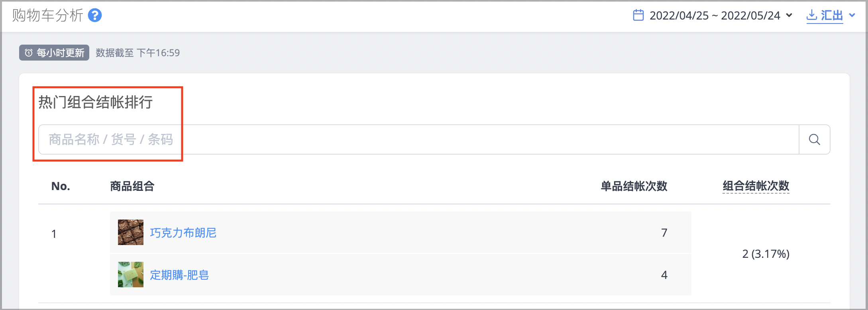
Task: Expand the chevron next to 汇出
Action: [x=852, y=16]
